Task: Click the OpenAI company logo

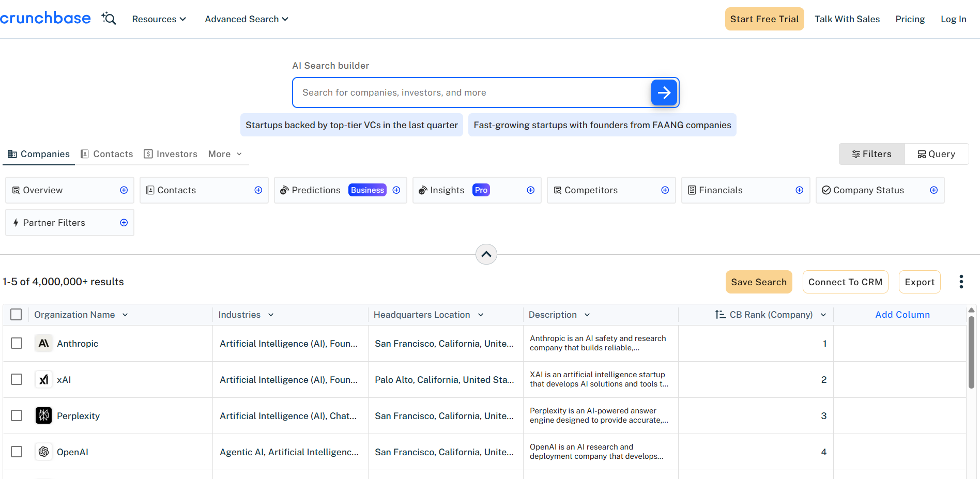Action: pyautogui.click(x=44, y=452)
